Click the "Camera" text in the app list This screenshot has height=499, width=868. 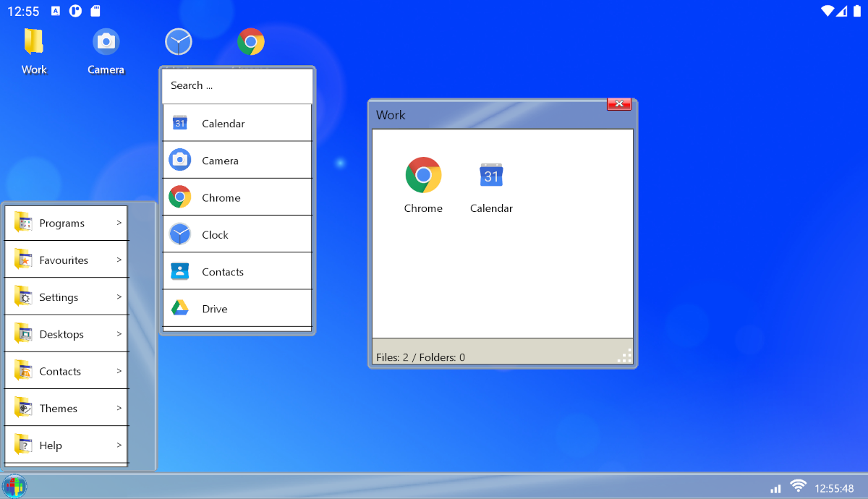pyautogui.click(x=221, y=161)
